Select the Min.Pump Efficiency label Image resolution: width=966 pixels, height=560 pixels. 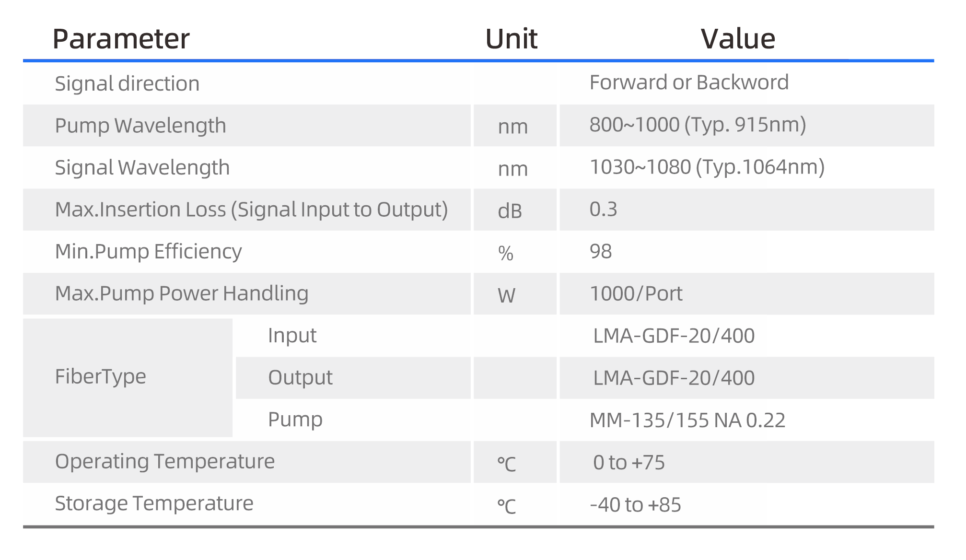click(x=148, y=252)
